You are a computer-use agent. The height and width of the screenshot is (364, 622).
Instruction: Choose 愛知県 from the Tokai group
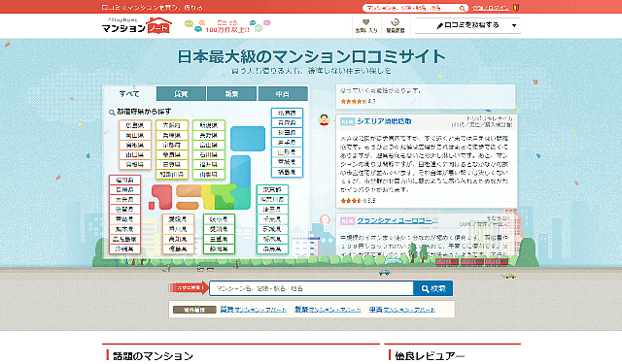tap(219, 229)
